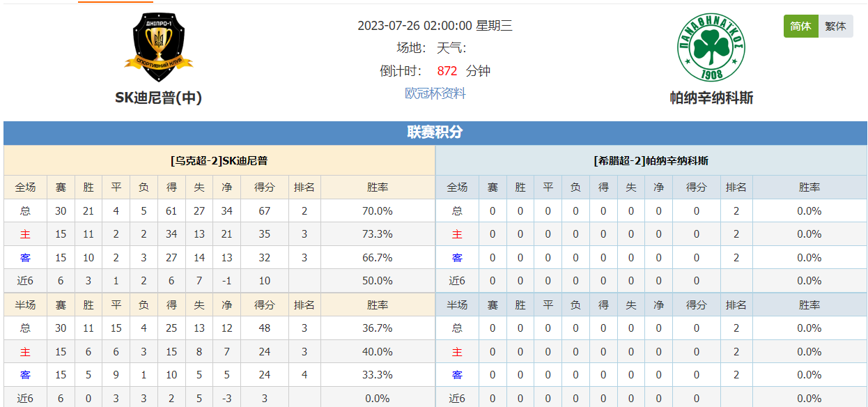This screenshot has height=407, width=868.
Task: Click the 联赛积分 section header
Action: [435, 132]
